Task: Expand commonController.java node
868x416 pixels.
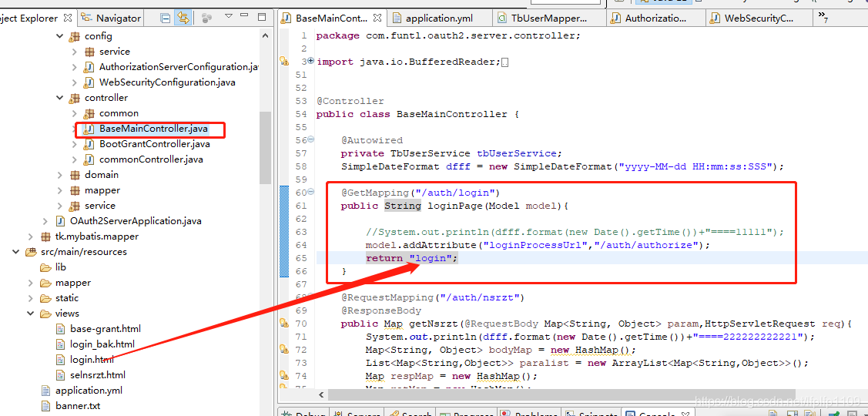Action: [x=75, y=159]
